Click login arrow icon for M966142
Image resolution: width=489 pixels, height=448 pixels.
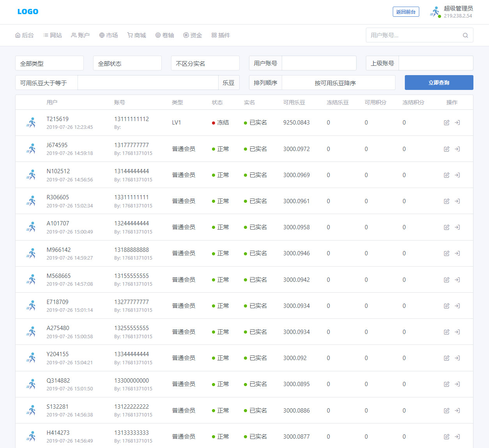(457, 253)
